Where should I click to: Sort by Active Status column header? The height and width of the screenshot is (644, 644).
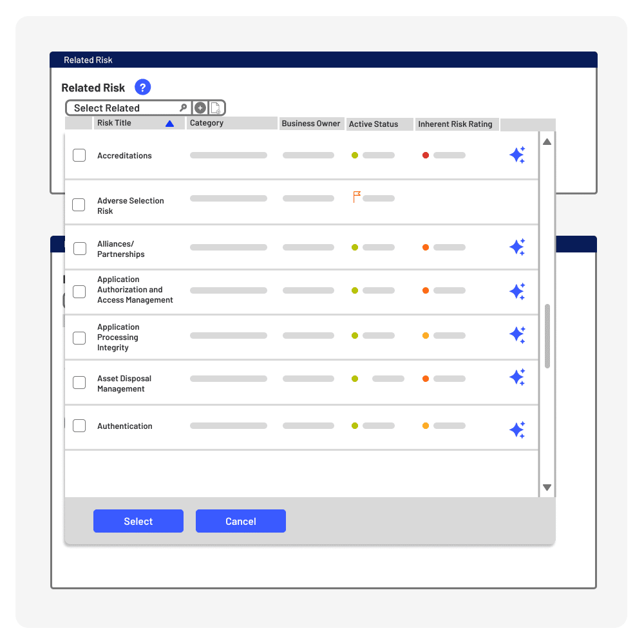pyautogui.click(x=380, y=124)
